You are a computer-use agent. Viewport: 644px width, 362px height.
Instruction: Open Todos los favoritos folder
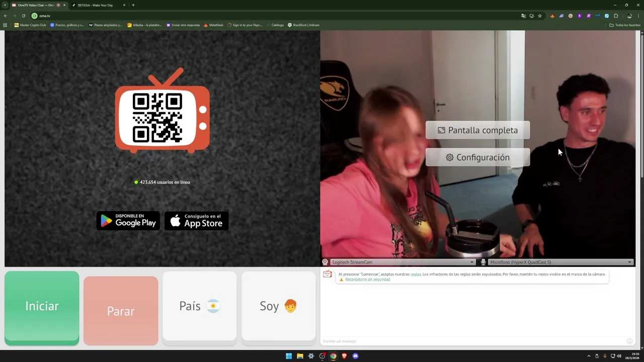pyautogui.click(x=624, y=25)
